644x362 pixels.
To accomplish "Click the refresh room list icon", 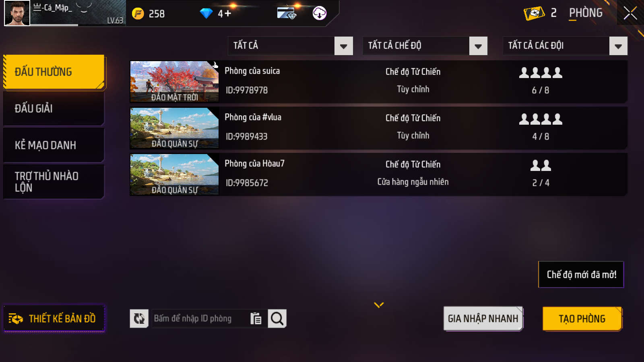I will (x=139, y=319).
